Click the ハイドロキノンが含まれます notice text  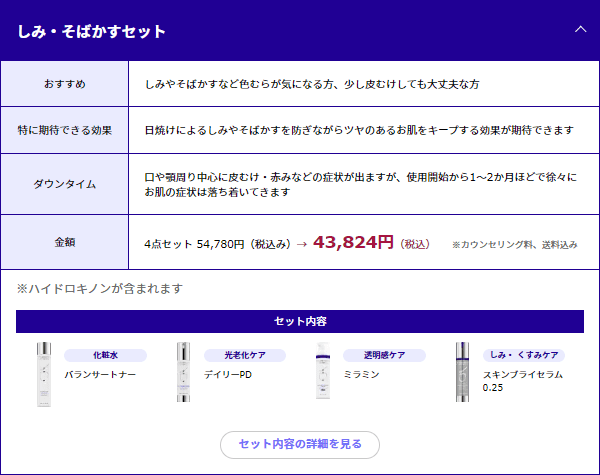point(99,288)
